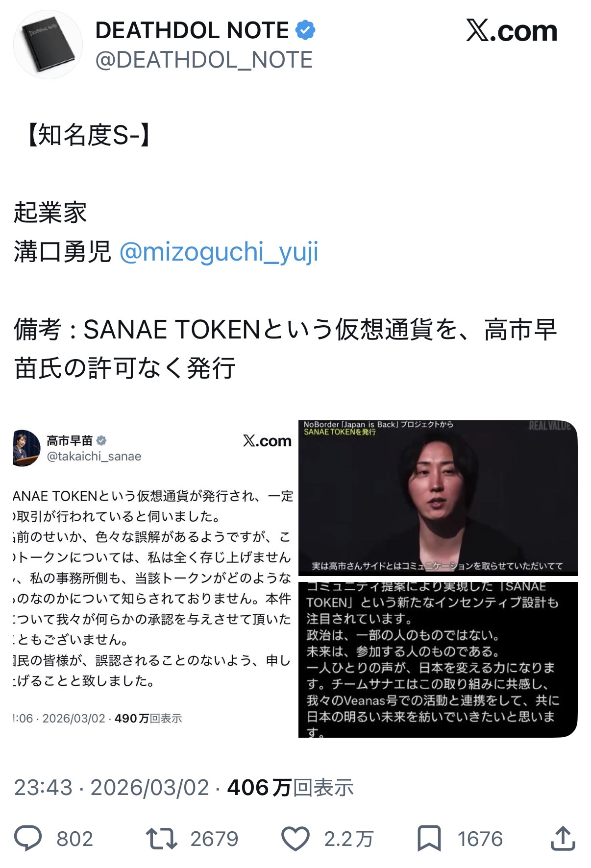The image size is (591, 868).
Task: Click the X.com logo at top right
Action: tap(512, 31)
